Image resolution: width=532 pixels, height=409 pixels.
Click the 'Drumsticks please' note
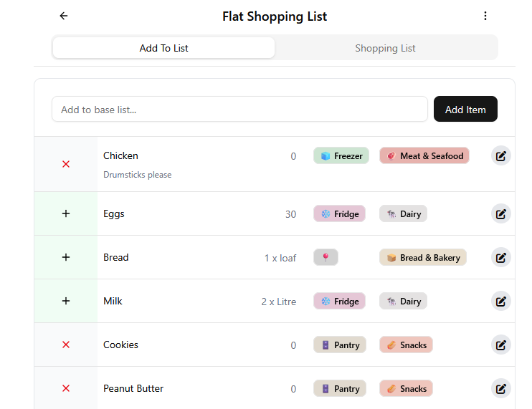click(x=138, y=175)
